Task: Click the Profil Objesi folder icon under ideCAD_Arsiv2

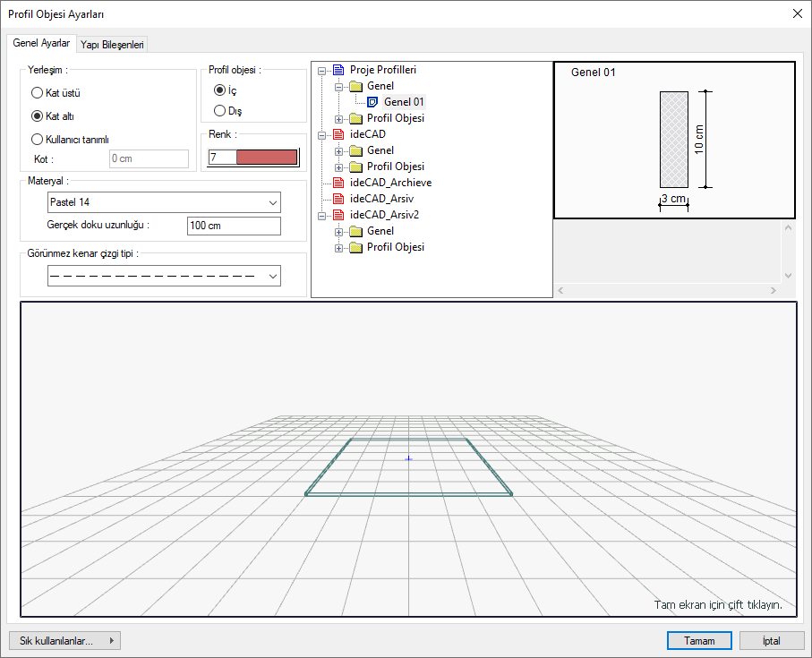Action: [x=355, y=247]
